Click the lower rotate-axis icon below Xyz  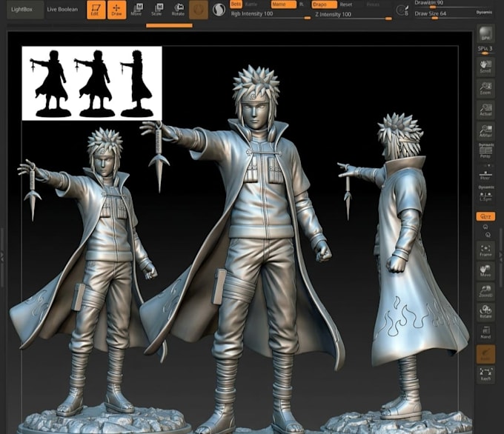coord(488,235)
